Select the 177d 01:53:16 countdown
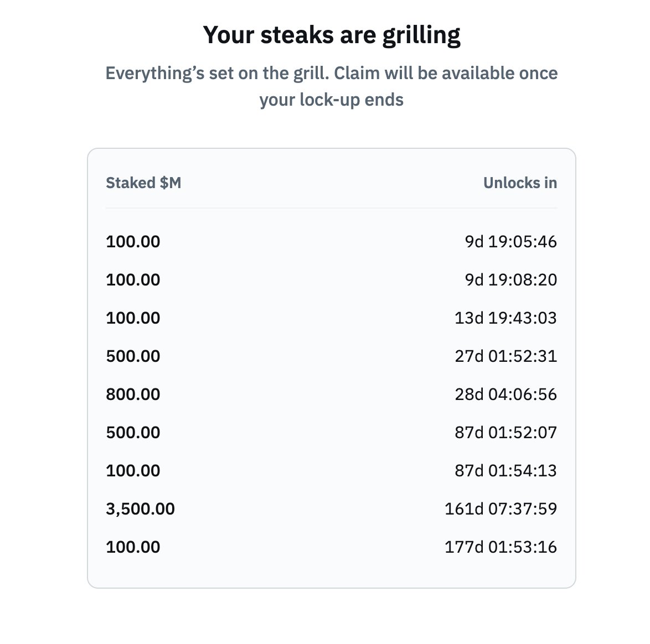 501,547
